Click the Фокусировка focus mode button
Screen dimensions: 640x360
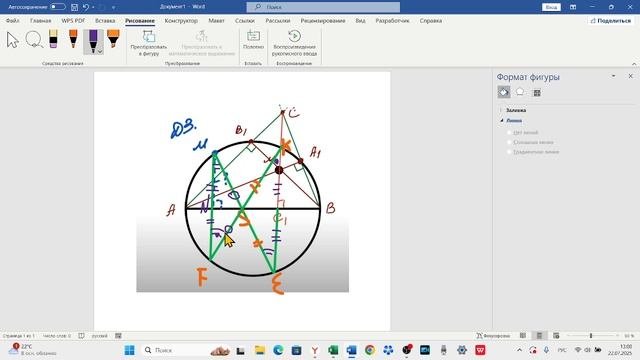[493, 336]
